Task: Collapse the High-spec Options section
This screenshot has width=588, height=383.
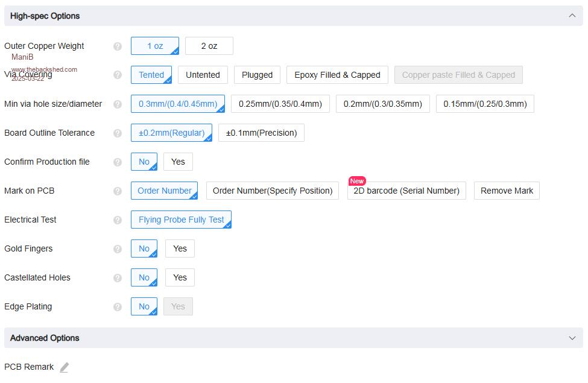Action: pyautogui.click(x=572, y=16)
